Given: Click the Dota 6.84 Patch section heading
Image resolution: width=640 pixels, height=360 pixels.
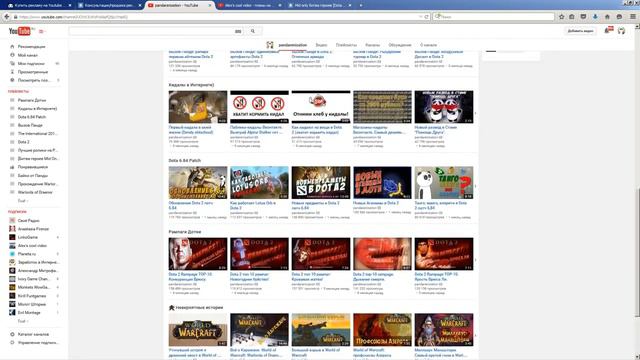Looking at the screenshot, I should 184,160.
